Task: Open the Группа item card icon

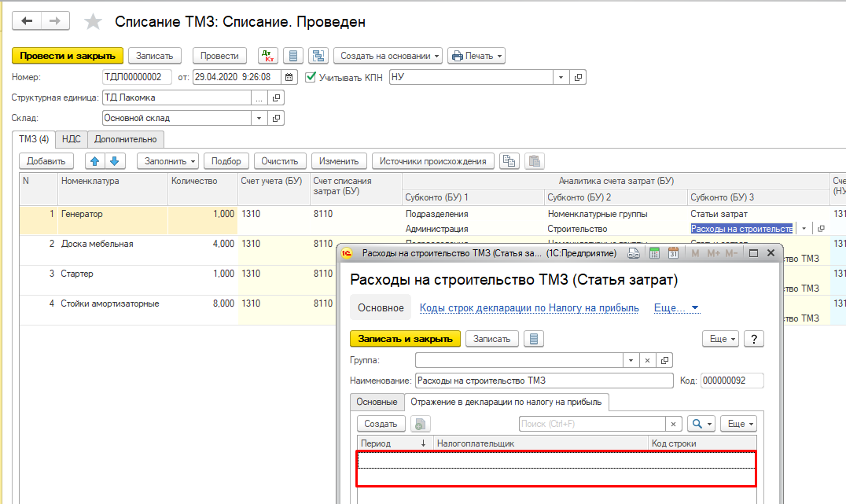Action: point(664,360)
